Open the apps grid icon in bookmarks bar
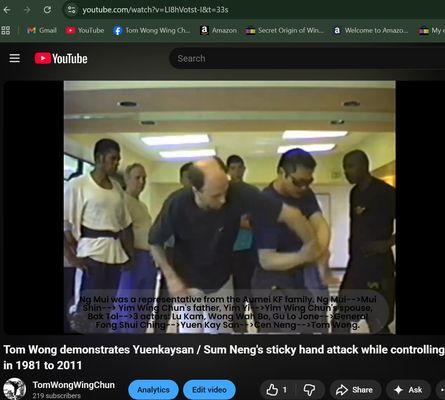This screenshot has height=400, width=445. click(x=6, y=30)
